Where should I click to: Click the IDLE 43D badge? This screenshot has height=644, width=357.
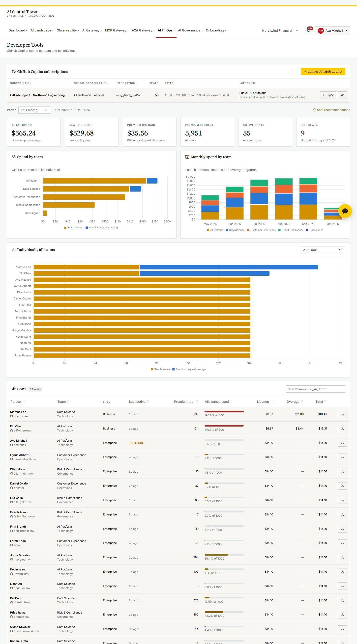[x=137, y=443]
